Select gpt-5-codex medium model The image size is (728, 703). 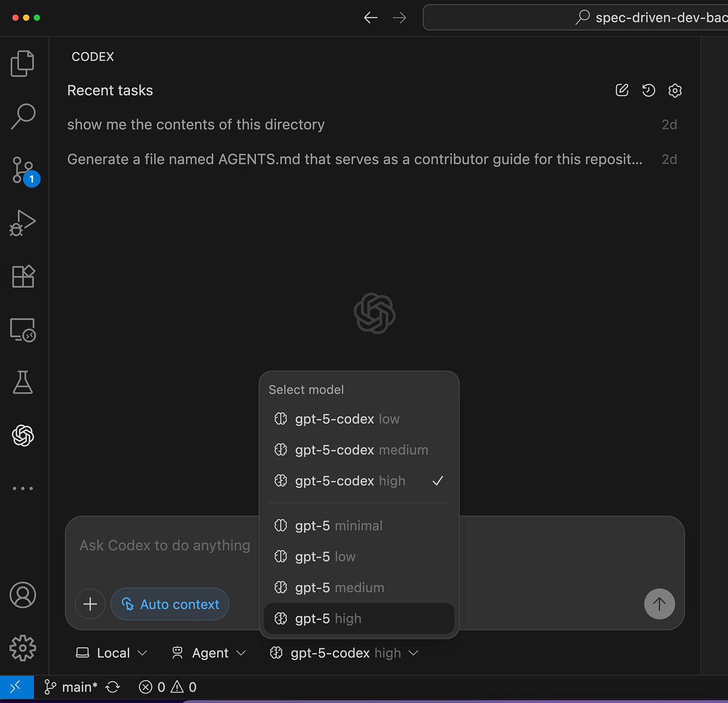pyautogui.click(x=359, y=450)
